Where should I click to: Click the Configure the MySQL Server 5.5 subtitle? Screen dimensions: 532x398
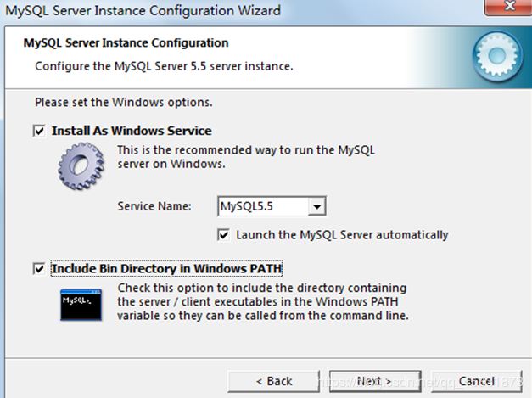tap(164, 65)
